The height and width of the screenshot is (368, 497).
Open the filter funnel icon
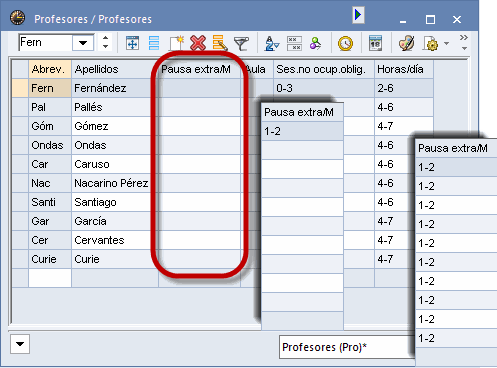(241, 44)
